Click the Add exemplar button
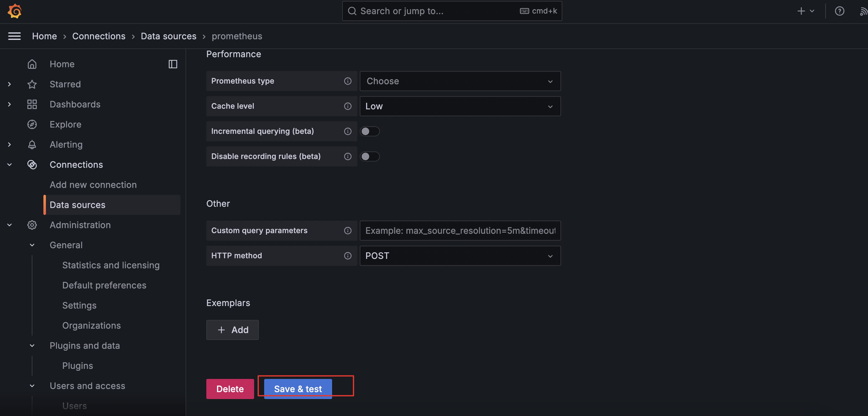 click(232, 330)
